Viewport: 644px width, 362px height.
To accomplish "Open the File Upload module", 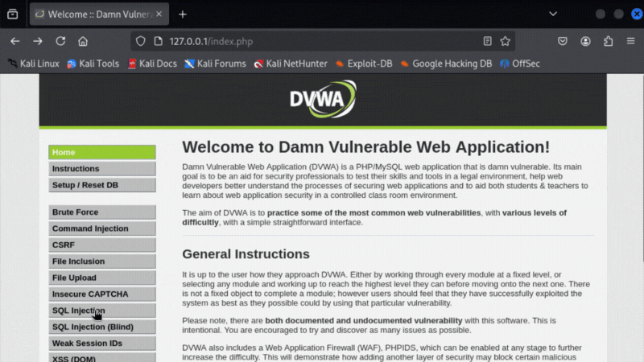I will [102, 278].
